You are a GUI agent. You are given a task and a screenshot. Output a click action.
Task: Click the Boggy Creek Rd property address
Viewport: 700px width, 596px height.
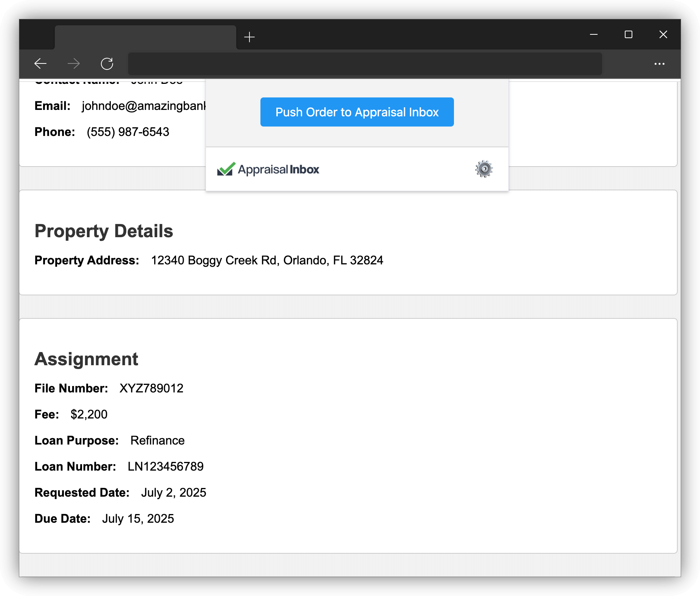pos(267,261)
